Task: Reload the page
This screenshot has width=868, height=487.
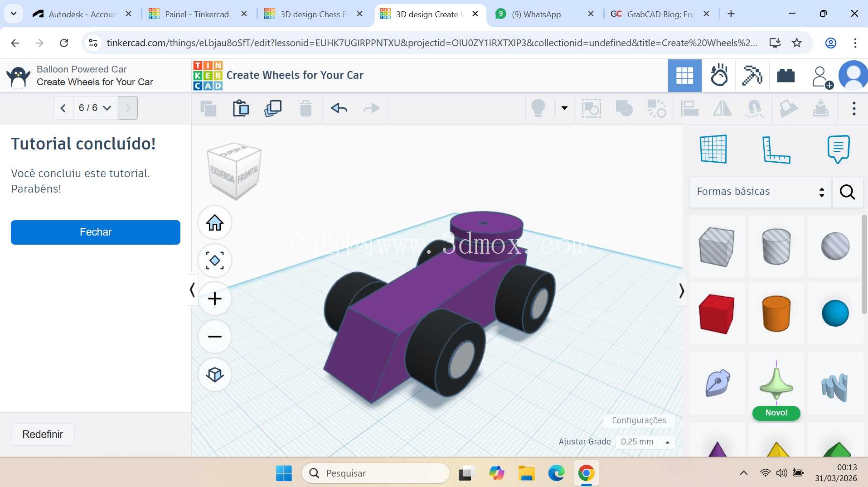Action: coord(64,43)
